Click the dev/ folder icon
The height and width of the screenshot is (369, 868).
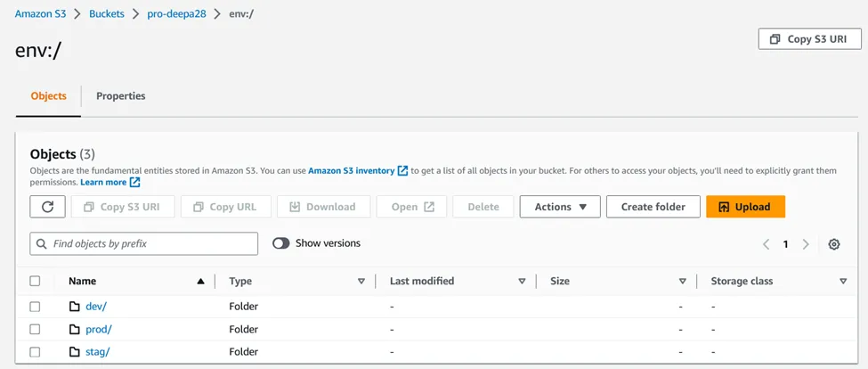[x=75, y=307]
